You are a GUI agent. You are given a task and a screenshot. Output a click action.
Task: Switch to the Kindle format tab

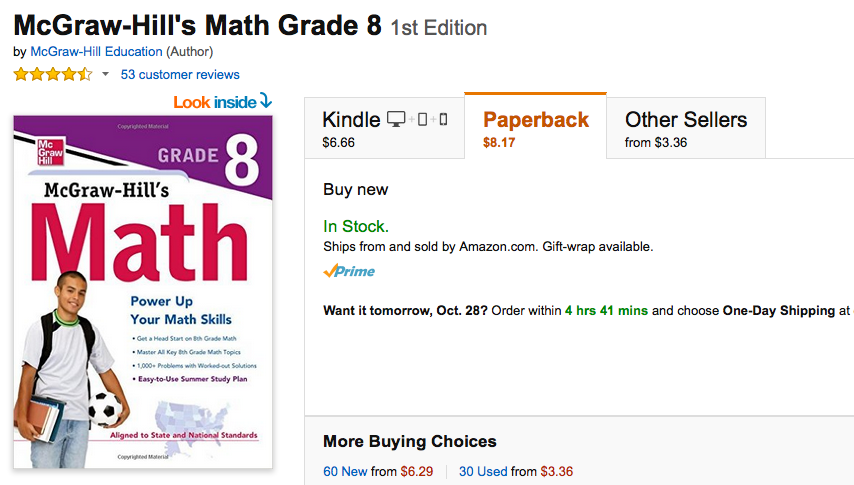coord(385,128)
